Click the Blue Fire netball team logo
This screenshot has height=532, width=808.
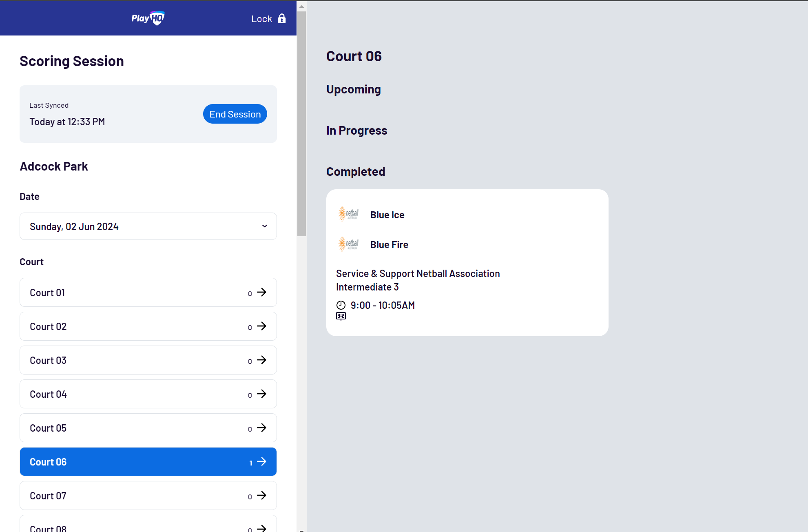(x=348, y=244)
